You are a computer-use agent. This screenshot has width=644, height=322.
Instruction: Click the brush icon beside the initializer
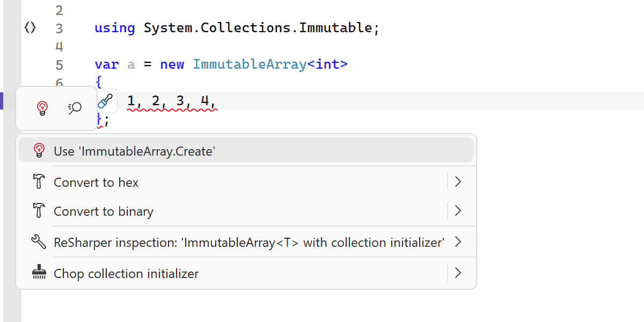[106, 101]
